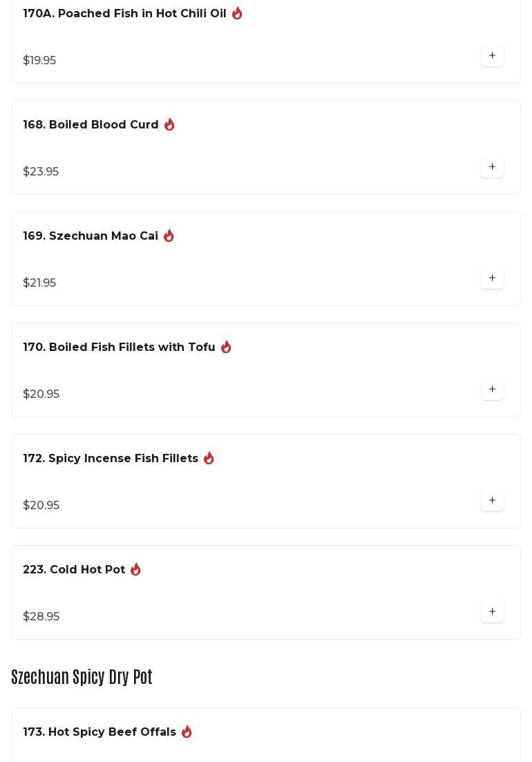
Task: Select 169. Szechuan Mao Cai menu item
Action: (91, 236)
